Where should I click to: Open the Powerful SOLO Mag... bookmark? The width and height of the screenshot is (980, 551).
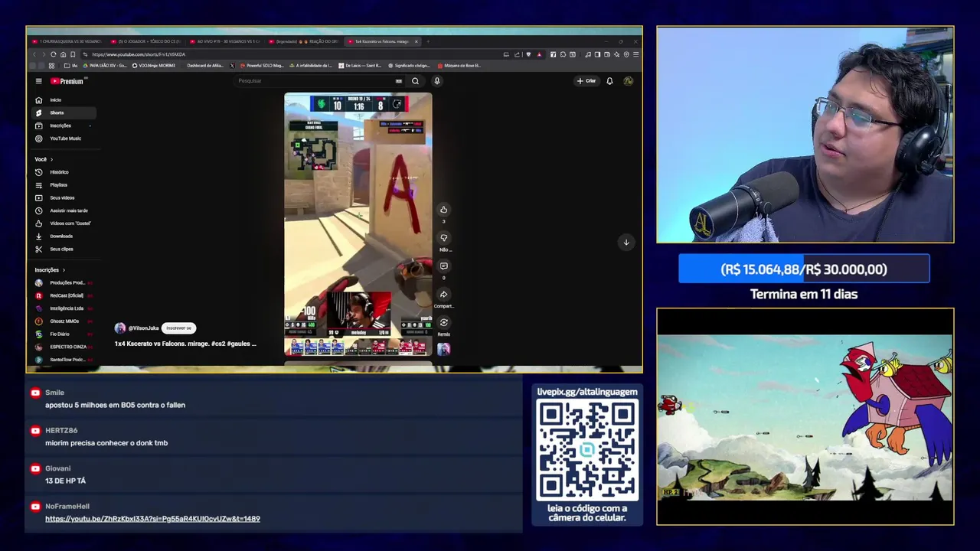(261, 66)
